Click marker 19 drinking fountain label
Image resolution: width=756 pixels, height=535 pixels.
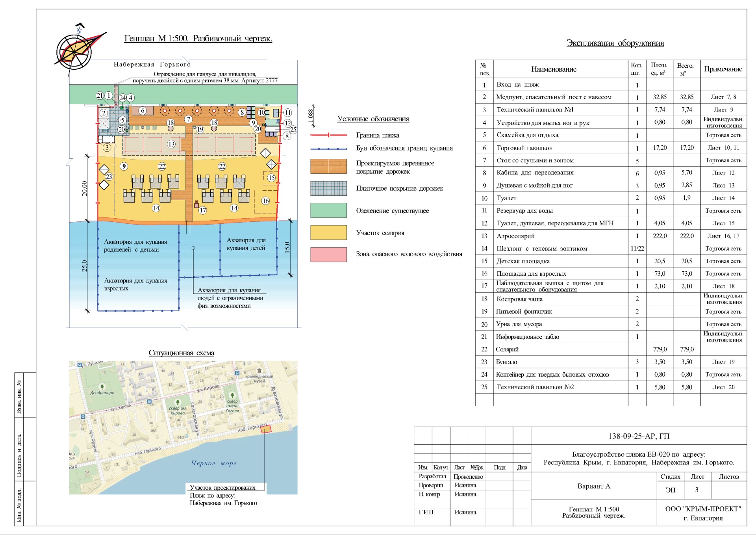point(200,129)
